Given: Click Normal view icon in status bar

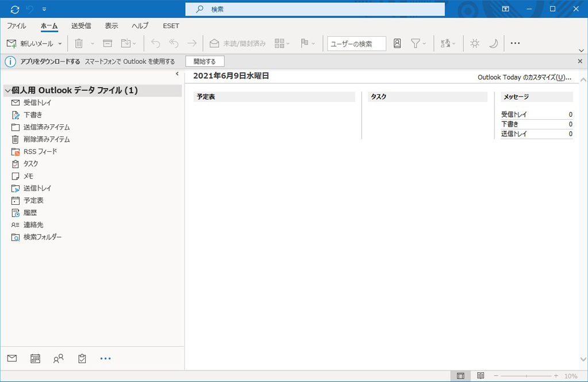Looking at the screenshot, I should [x=461, y=376].
